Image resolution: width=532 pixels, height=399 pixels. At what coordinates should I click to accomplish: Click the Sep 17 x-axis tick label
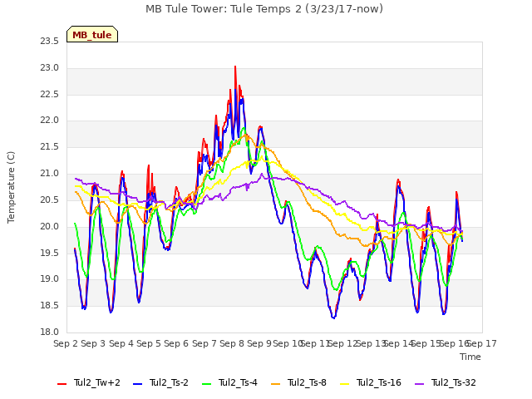pos(482,343)
